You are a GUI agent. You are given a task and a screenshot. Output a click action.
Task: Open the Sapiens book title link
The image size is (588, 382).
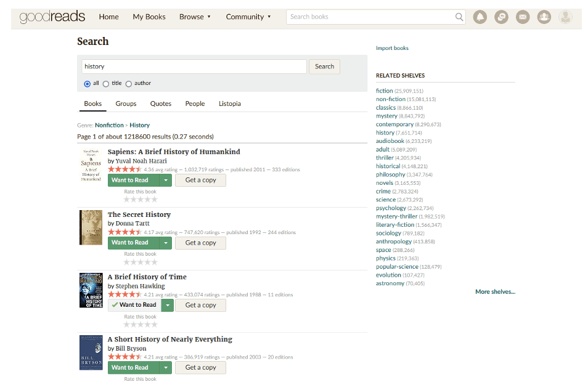(x=174, y=152)
